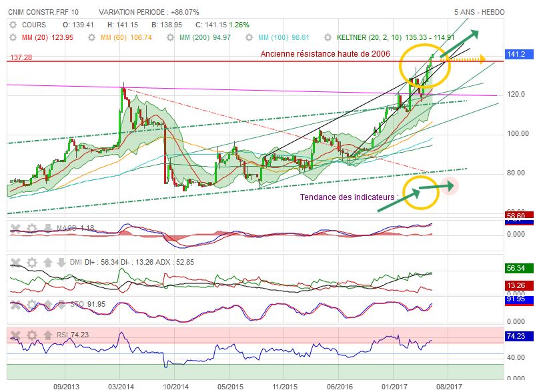
Task: Remove the DMI indicator panel
Action: tap(15, 263)
